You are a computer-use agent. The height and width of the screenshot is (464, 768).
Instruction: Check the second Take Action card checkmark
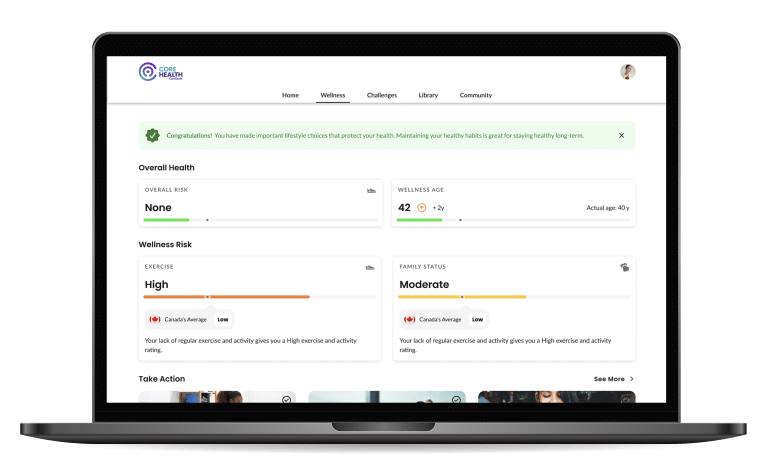click(x=456, y=399)
